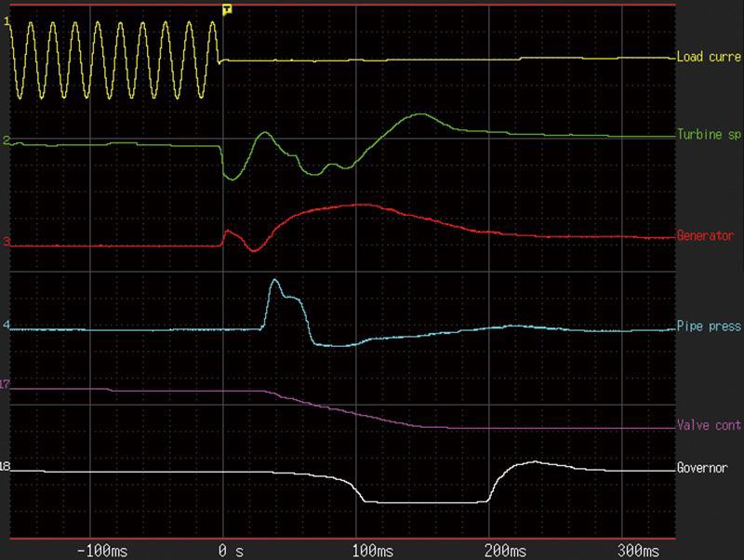The width and height of the screenshot is (744, 560).
Task: Select the white channel 18 marker
Action: (7, 465)
